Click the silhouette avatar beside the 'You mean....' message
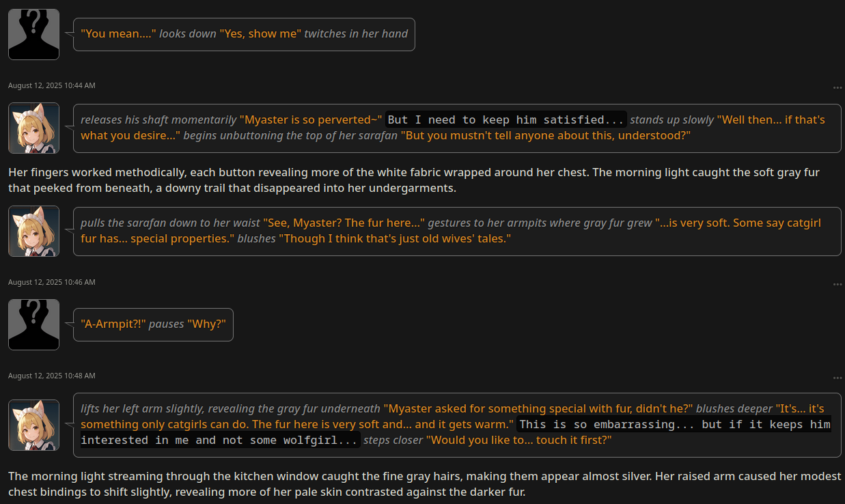845x504 pixels. tap(33, 34)
